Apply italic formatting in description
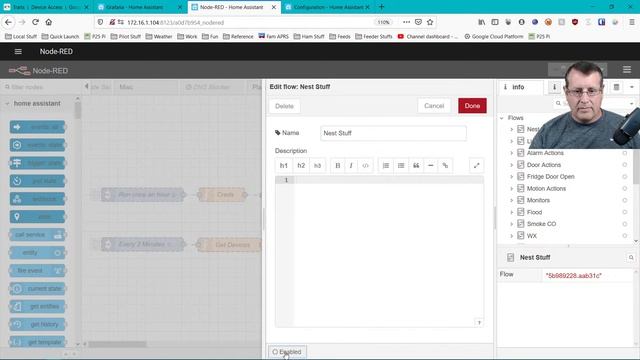Viewport: 640px width, 360px height. coord(351,166)
